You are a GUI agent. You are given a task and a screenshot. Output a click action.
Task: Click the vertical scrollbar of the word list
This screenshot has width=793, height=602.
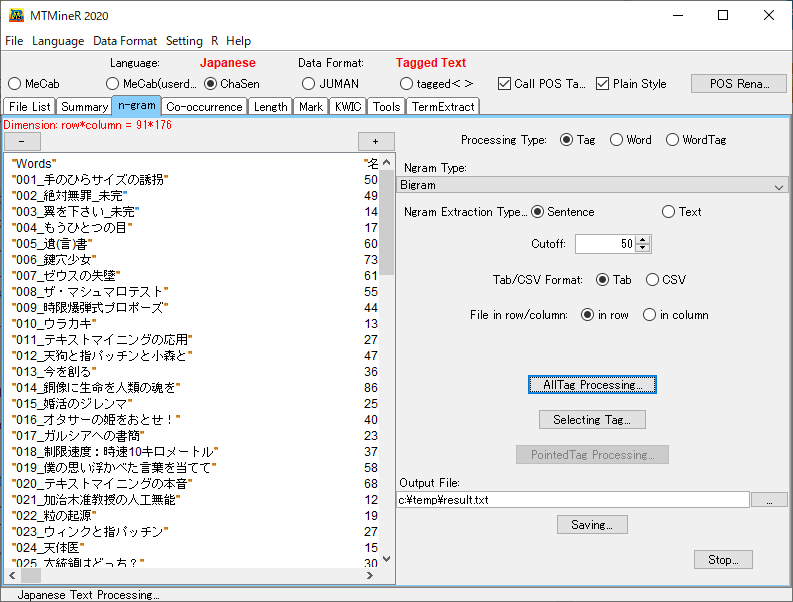pyautogui.click(x=387, y=360)
